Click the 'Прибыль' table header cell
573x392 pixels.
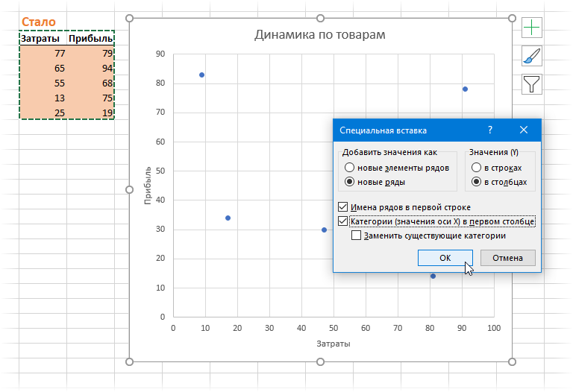90,38
